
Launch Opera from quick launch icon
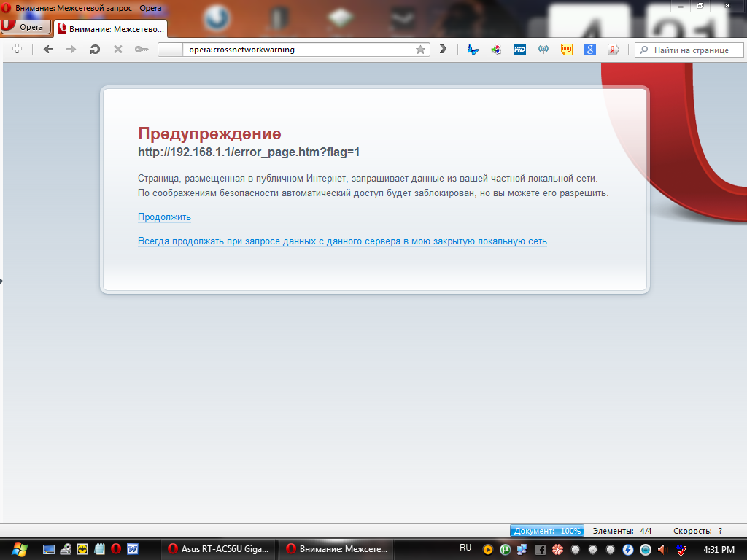coord(116,549)
